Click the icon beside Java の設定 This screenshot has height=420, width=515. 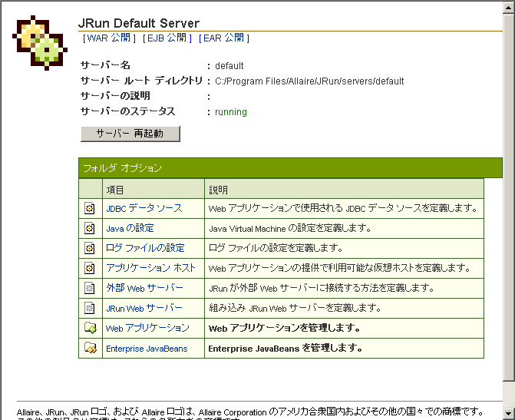click(89, 228)
